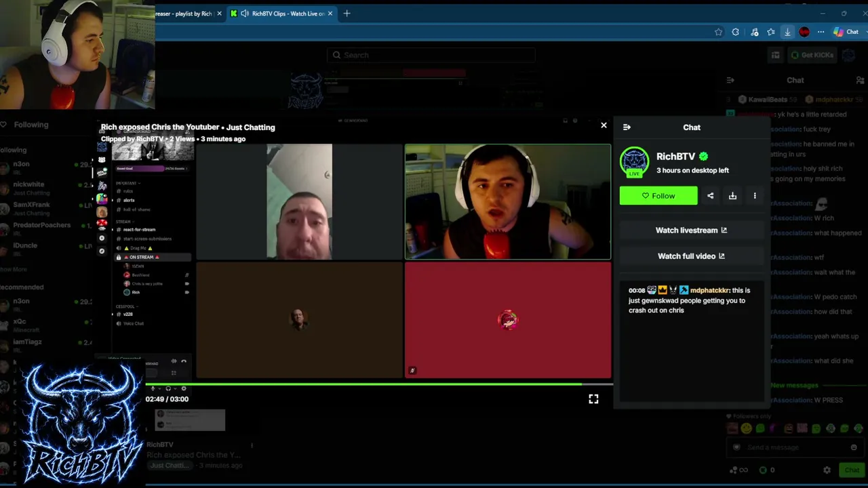Open the chat settings gear

coord(827,470)
